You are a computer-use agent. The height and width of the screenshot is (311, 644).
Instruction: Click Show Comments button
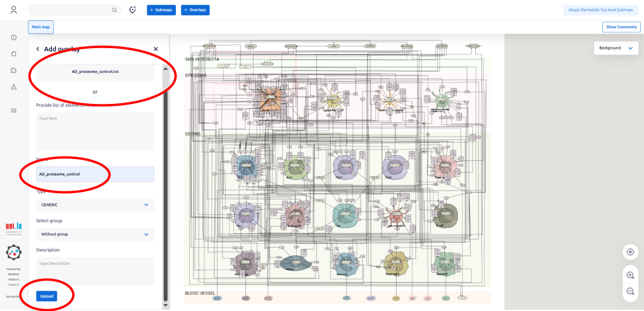tap(621, 27)
